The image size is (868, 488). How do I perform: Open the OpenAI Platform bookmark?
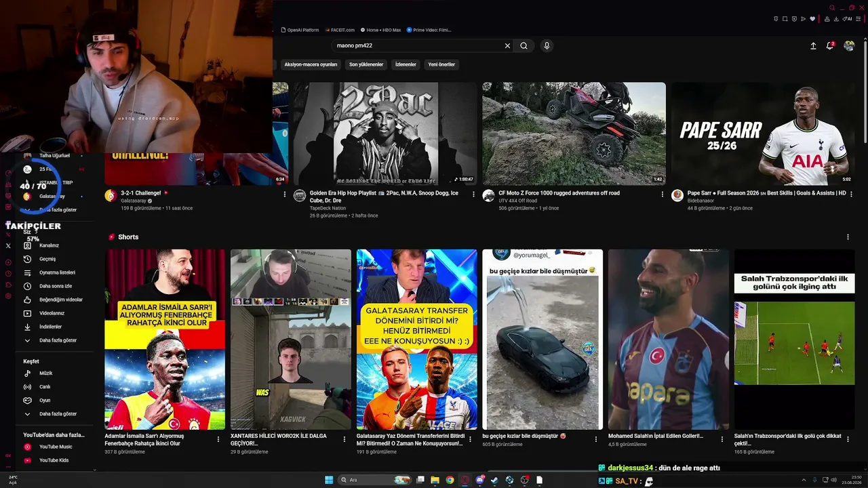point(300,30)
